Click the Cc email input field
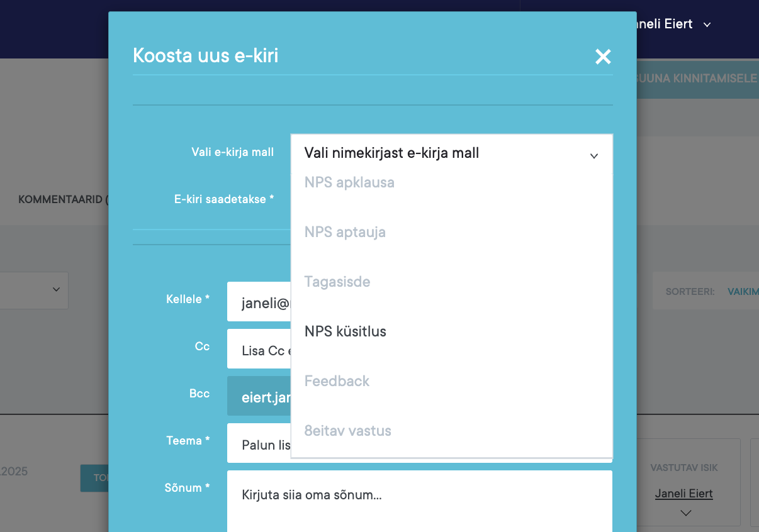 coord(259,350)
